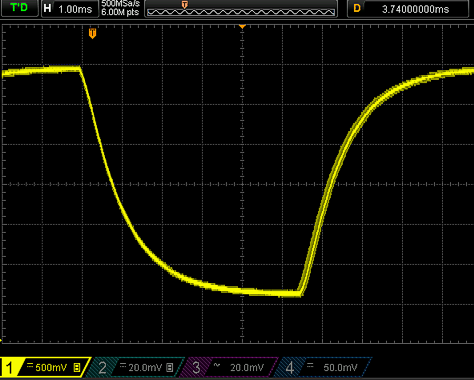
Task: Select the D 3.74000000ms delay box
Action: pos(408,9)
